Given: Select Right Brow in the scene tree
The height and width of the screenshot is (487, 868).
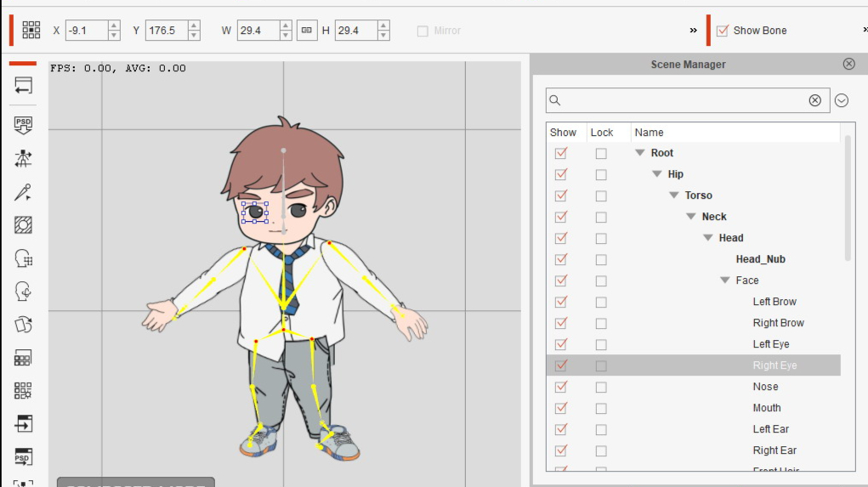Looking at the screenshot, I should [x=778, y=323].
